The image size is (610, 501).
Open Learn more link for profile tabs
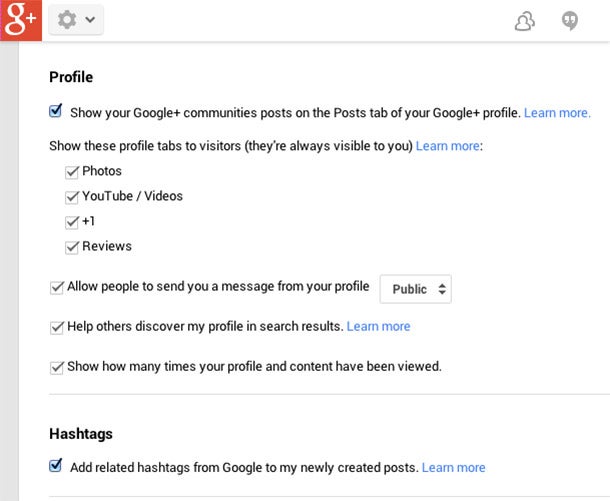click(447, 146)
